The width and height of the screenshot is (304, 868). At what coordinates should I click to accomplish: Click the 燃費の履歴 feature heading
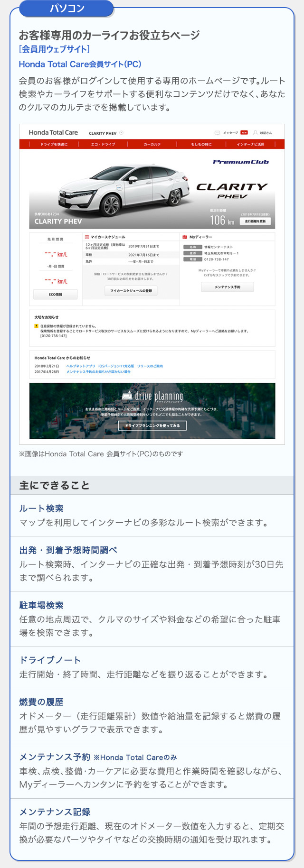[x=41, y=702]
